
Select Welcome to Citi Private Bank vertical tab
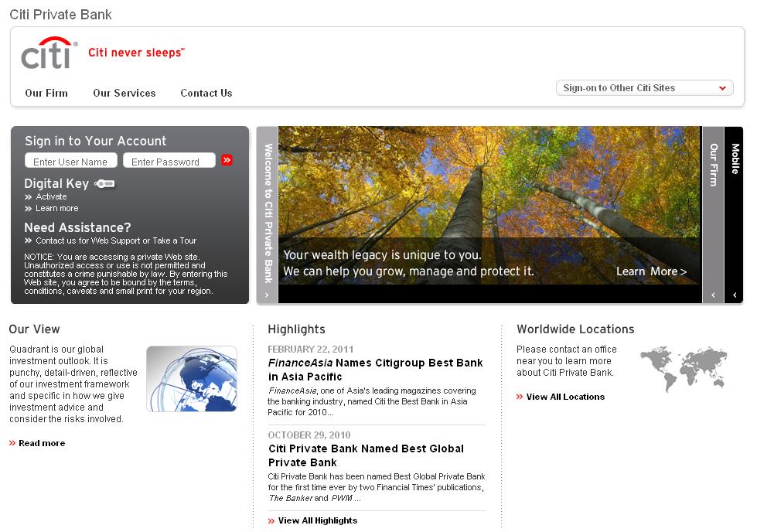click(268, 213)
